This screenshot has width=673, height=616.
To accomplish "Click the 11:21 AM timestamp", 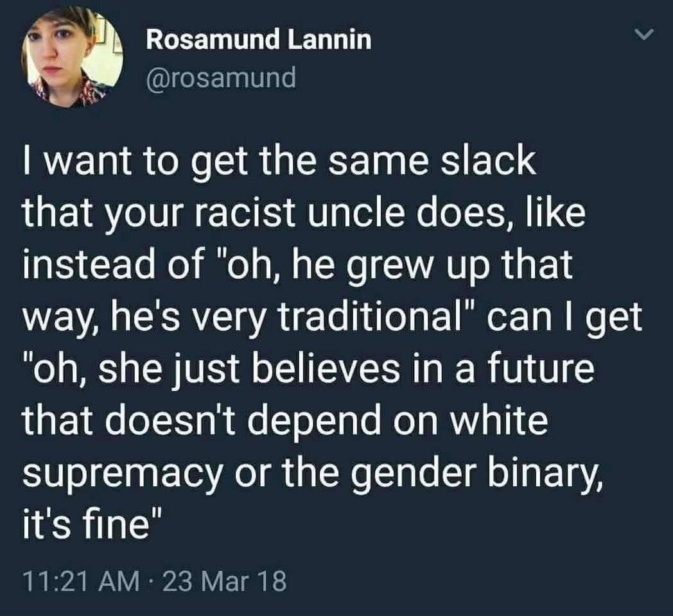I will click(x=81, y=582).
